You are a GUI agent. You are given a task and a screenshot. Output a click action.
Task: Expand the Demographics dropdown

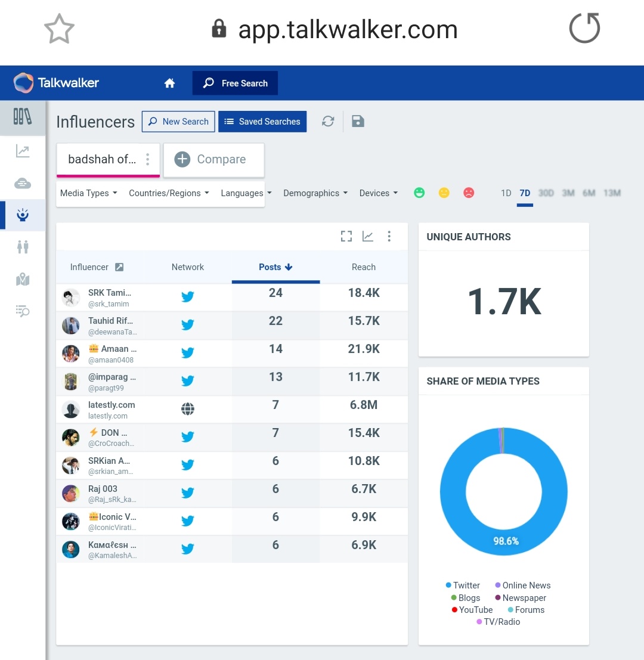coord(315,193)
